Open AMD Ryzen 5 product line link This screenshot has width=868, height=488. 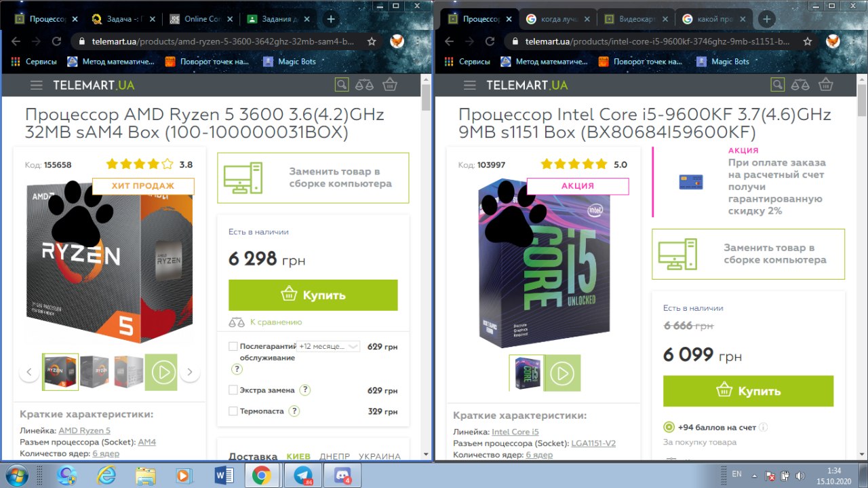[84, 430]
